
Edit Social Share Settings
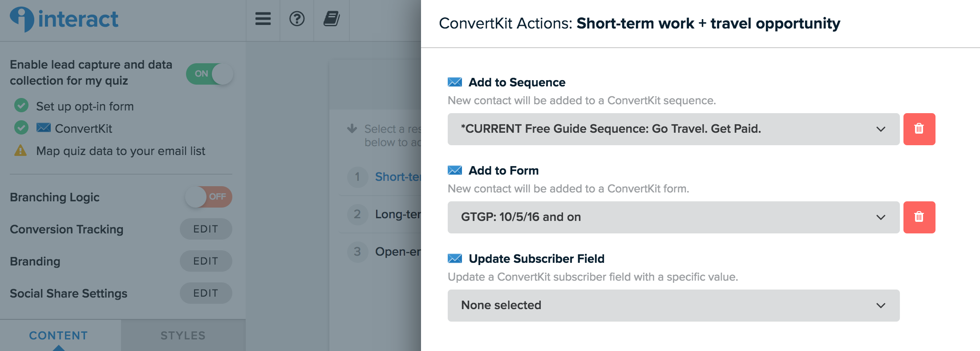click(x=206, y=293)
